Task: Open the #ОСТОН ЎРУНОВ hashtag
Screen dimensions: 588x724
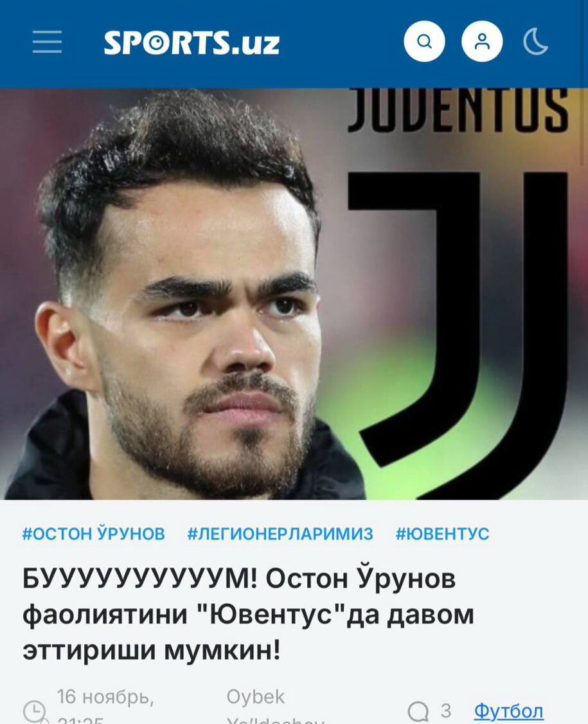Action: (94, 534)
